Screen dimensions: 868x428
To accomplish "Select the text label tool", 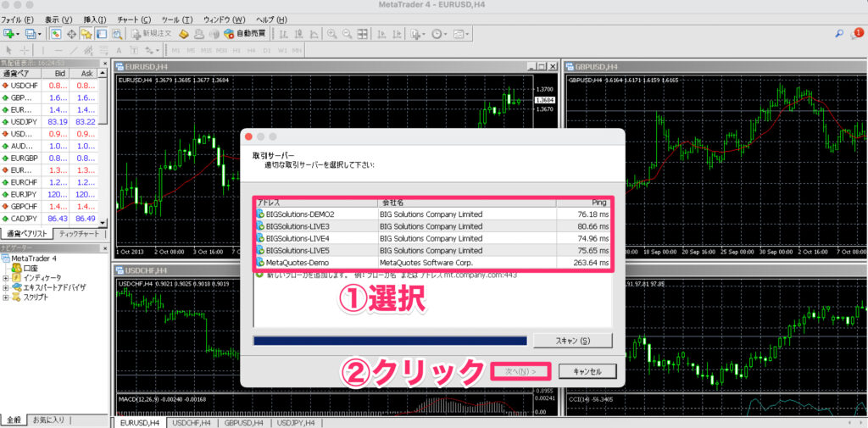I will click(133, 50).
